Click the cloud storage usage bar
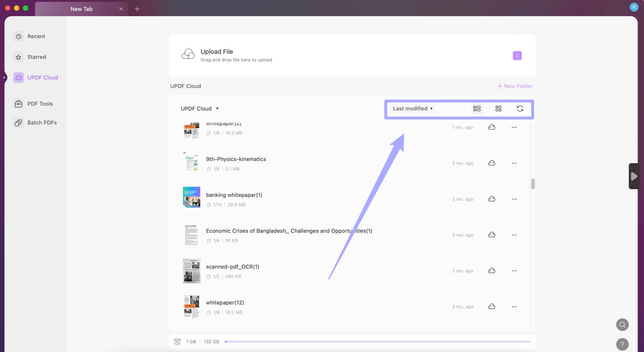This screenshot has width=644, height=352. pyautogui.click(x=378, y=342)
